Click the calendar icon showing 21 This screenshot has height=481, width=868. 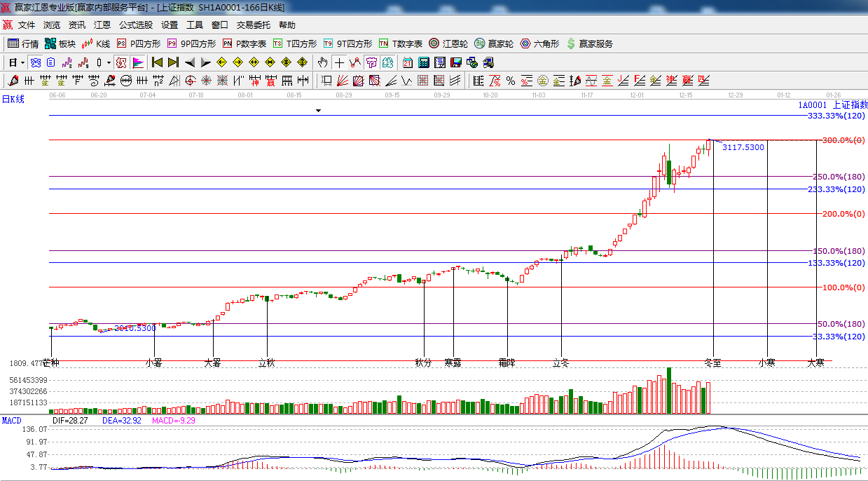(x=408, y=62)
